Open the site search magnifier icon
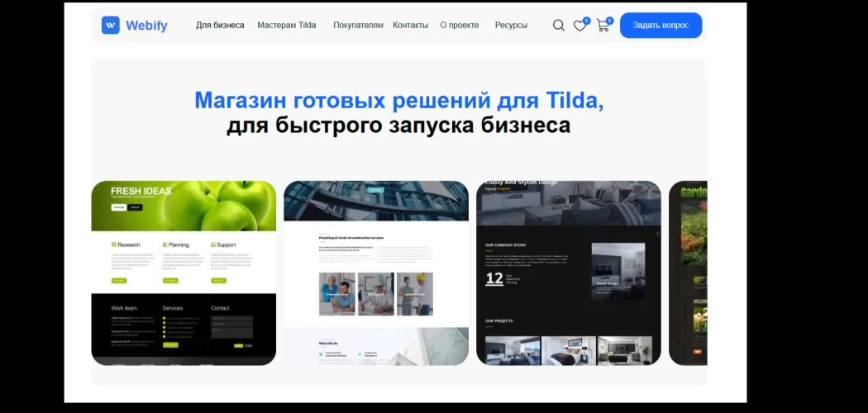868x413 pixels. [x=559, y=26]
